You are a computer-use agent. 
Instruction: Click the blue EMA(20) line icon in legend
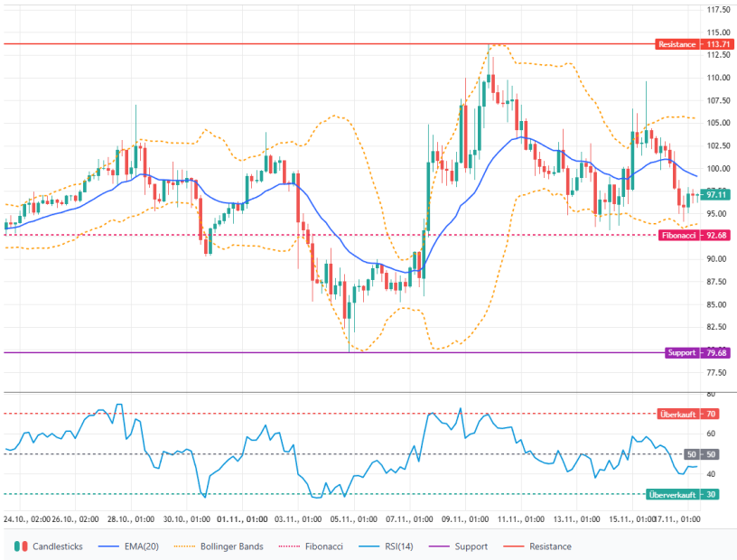pyautogui.click(x=108, y=546)
